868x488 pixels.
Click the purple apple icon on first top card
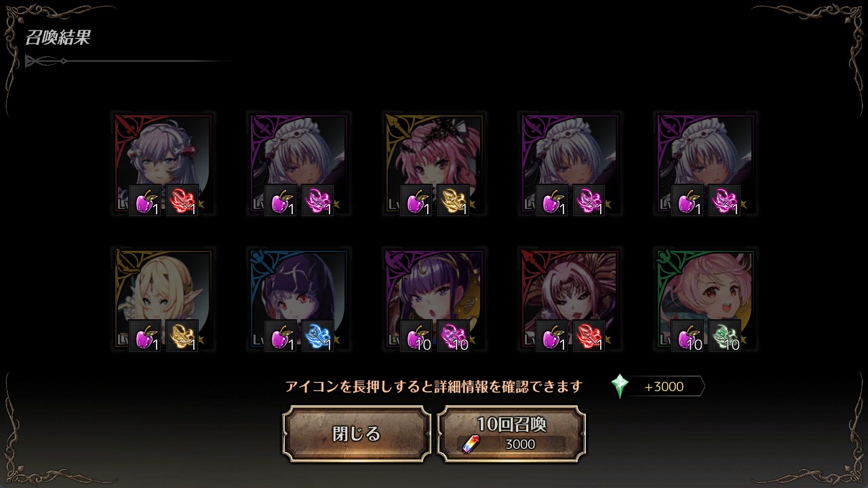tap(145, 201)
